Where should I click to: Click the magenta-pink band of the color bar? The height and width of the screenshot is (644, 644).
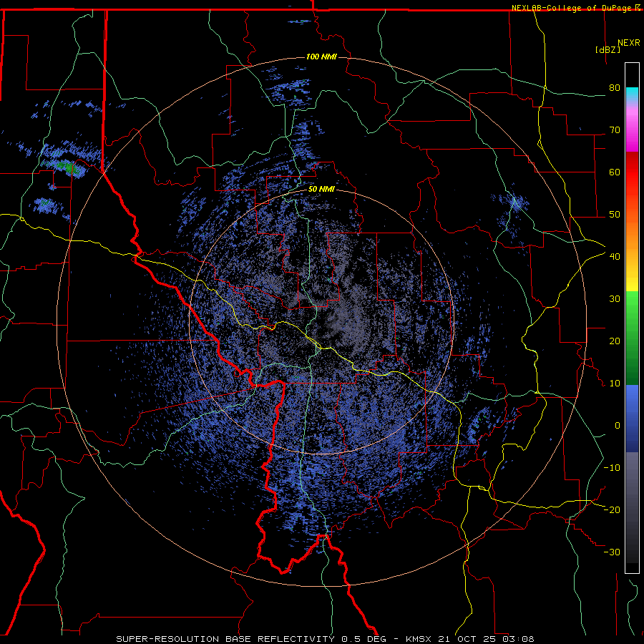(x=632, y=127)
